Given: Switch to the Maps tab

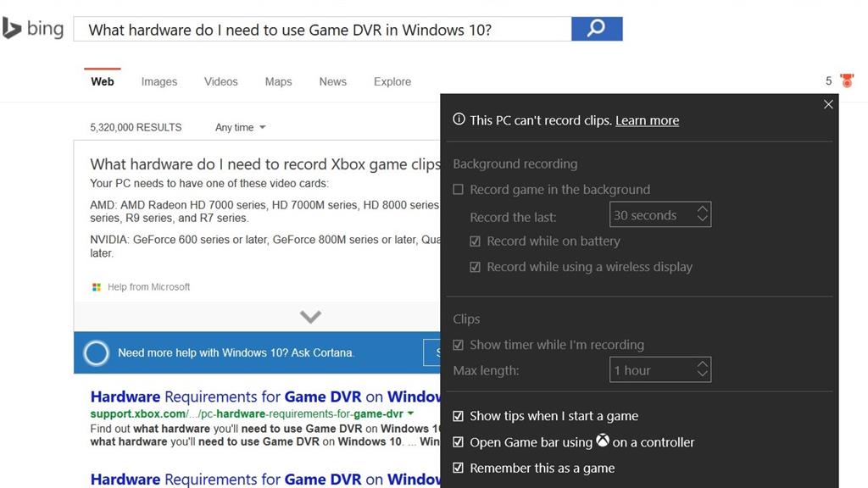Looking at the screenshot, I should coord(278,81).
